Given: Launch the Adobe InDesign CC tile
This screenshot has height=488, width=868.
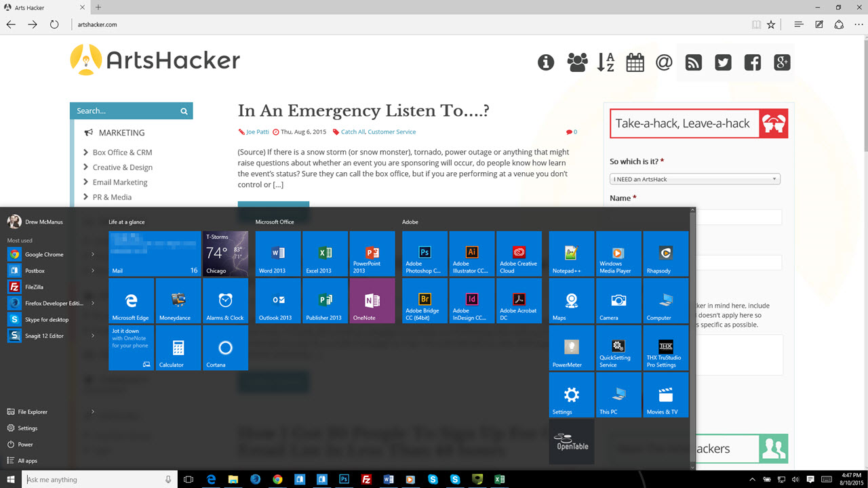Looking at the screenshot, I should (472, 300).
